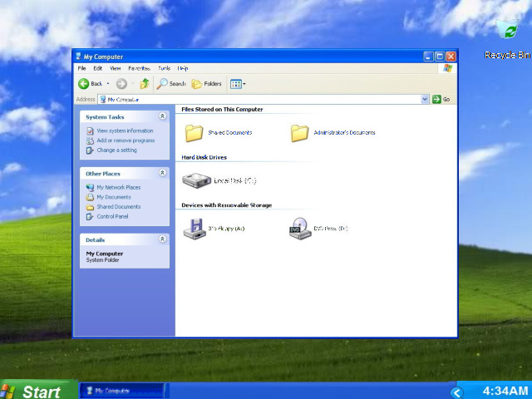
Task: Open the View menu
Action: point(116,68)
